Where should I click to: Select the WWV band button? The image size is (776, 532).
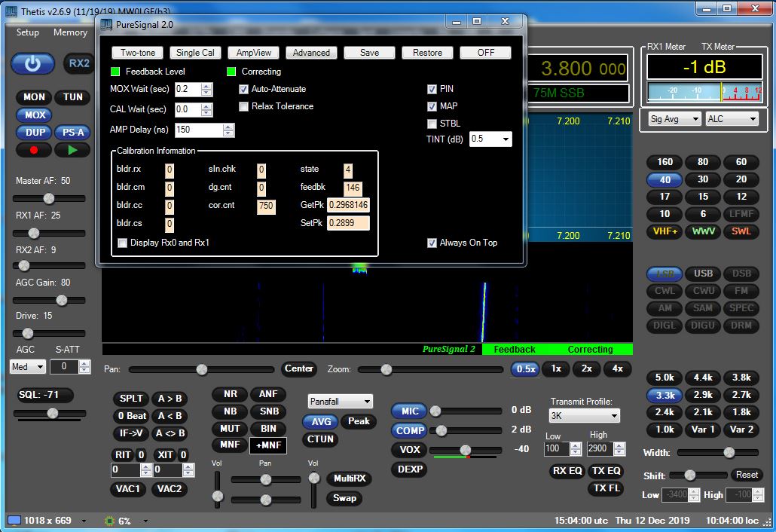coord(703,231)
